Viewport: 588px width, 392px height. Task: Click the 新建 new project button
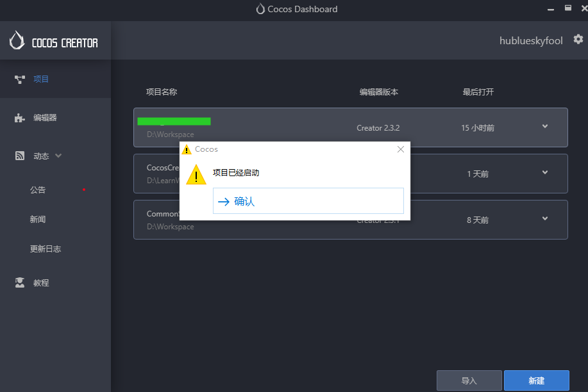[x=537, y=380]
